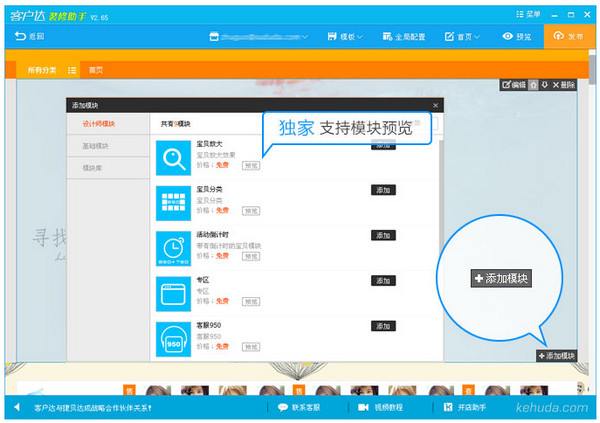The height and width of the screenshot is (423, 600).
Task: Click the 活动倒计时 module title
Action: click(x=212, y=234)
